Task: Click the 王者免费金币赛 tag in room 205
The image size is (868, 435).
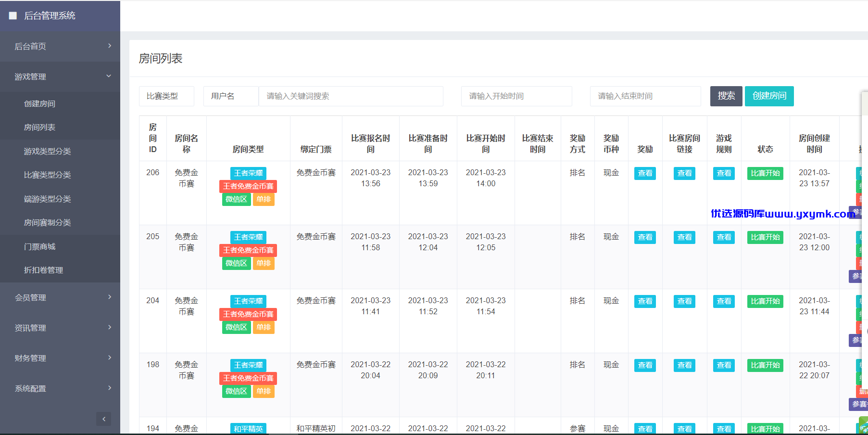Action: click(x=248, y=250)
